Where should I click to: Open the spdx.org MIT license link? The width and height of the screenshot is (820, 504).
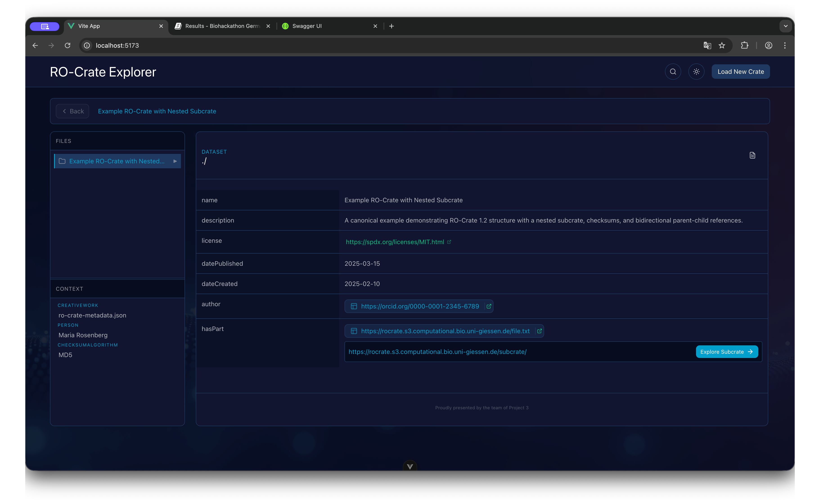click(395, 242)
